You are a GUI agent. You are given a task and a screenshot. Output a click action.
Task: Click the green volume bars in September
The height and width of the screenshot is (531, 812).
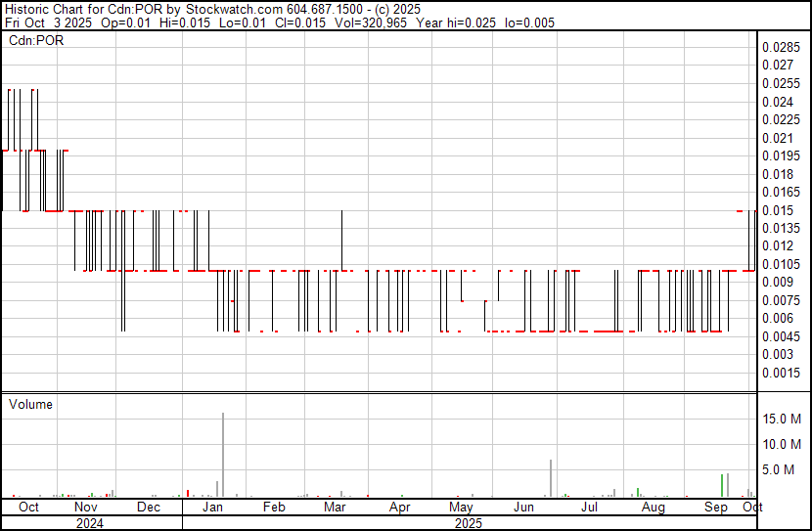click(x=723, y=485)
